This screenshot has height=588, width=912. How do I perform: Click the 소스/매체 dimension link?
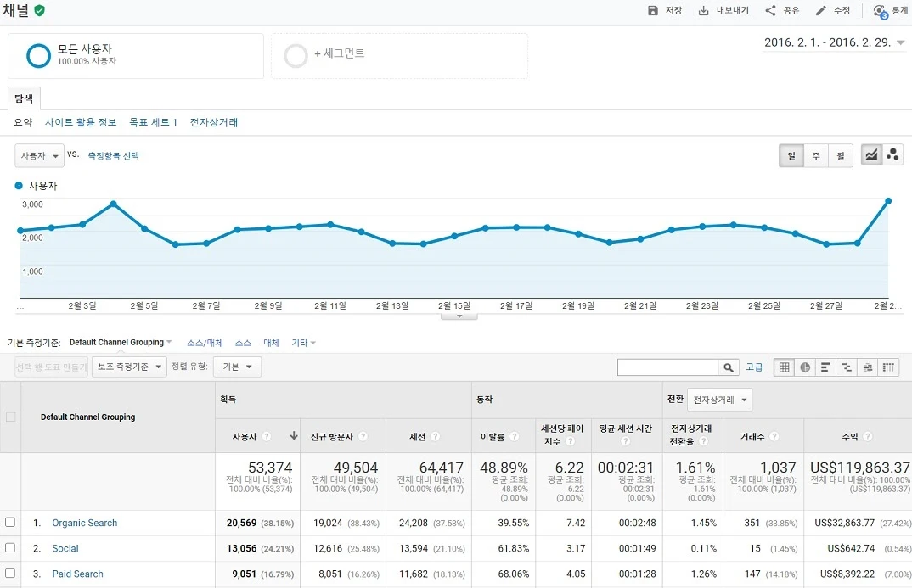tap(205, 343)
